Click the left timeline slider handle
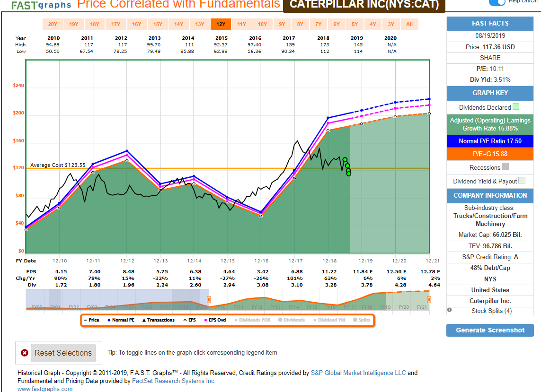 [x=208, y=299]
